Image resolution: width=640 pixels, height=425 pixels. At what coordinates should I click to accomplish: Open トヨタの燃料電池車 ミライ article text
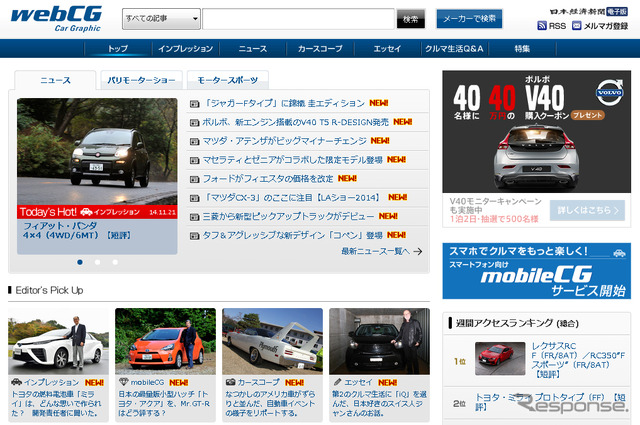[x=56, y=403]
